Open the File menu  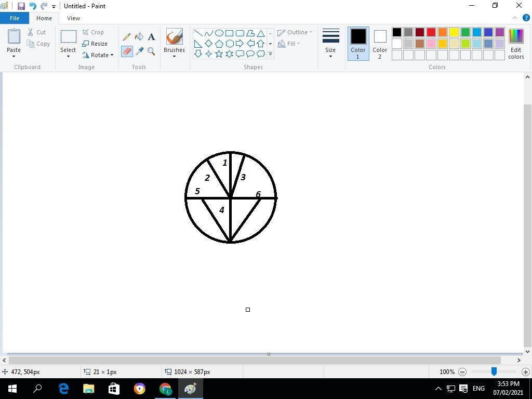tap(14, 18)
